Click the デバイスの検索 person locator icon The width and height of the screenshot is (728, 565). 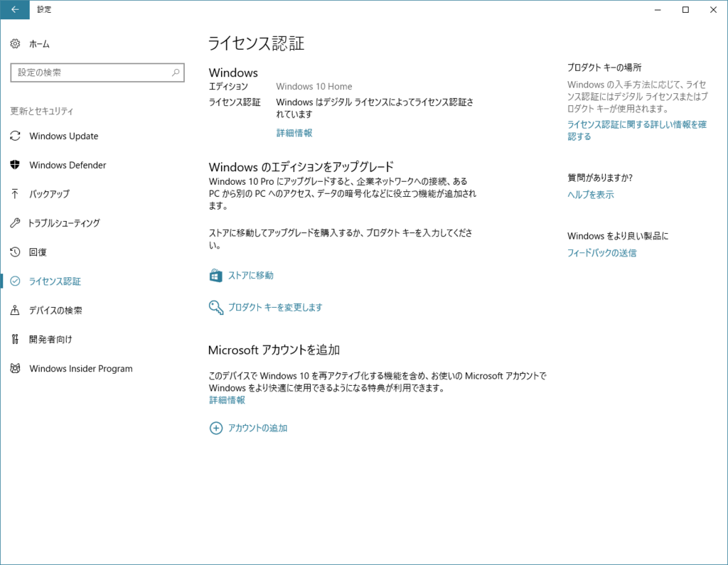click(x=15, y=310)
